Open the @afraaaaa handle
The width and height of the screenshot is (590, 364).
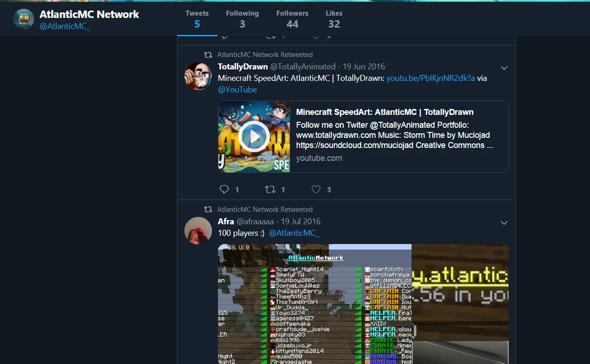[x=255, y=222]
